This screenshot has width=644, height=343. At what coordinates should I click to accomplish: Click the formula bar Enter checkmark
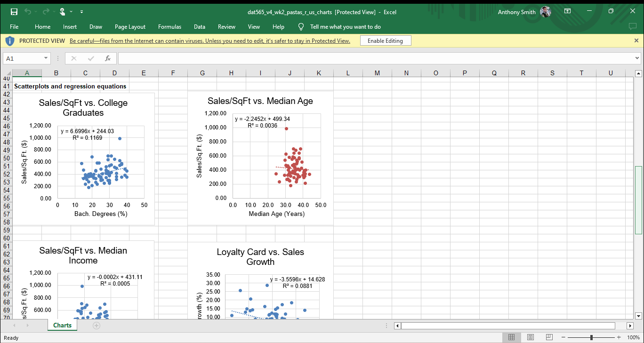pos(91,58)
